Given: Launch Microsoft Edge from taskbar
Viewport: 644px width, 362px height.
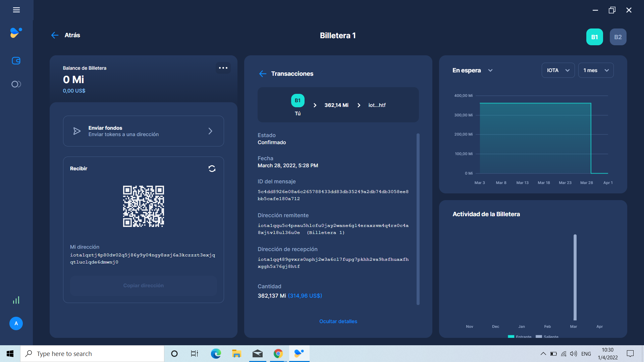Looking at the screenshot, I should click(x=216, y=354).
